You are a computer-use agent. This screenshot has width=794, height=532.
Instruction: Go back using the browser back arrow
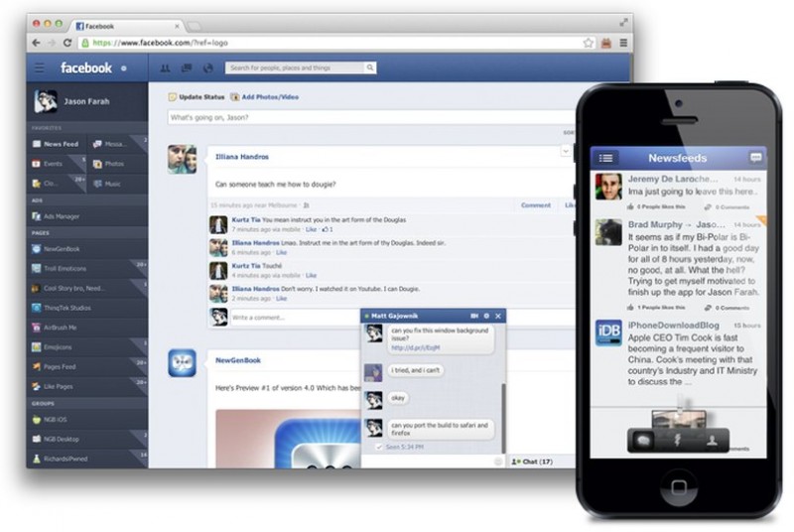coord(36,43)
